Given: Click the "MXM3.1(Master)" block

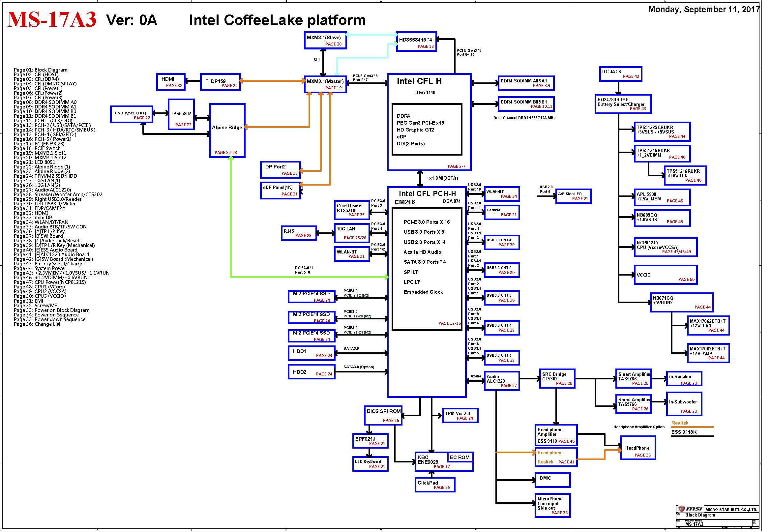Looking at the screenshot, I should click(x=325, y=84).
